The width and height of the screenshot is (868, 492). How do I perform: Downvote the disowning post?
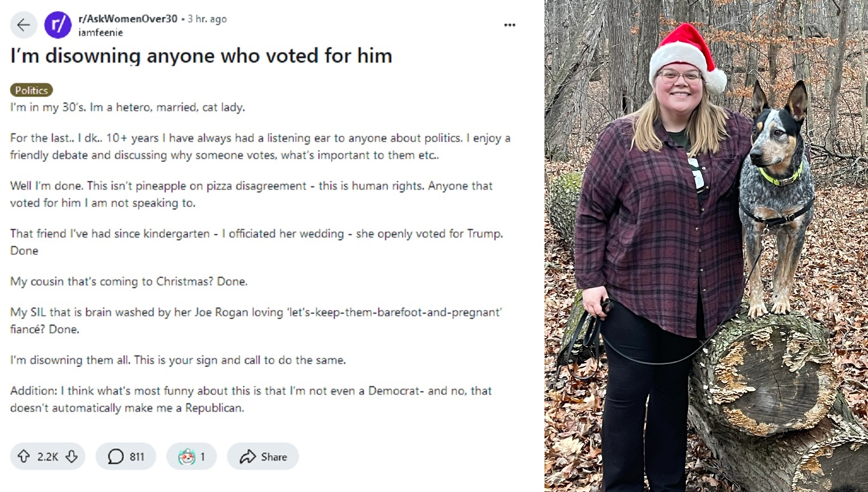72,457
